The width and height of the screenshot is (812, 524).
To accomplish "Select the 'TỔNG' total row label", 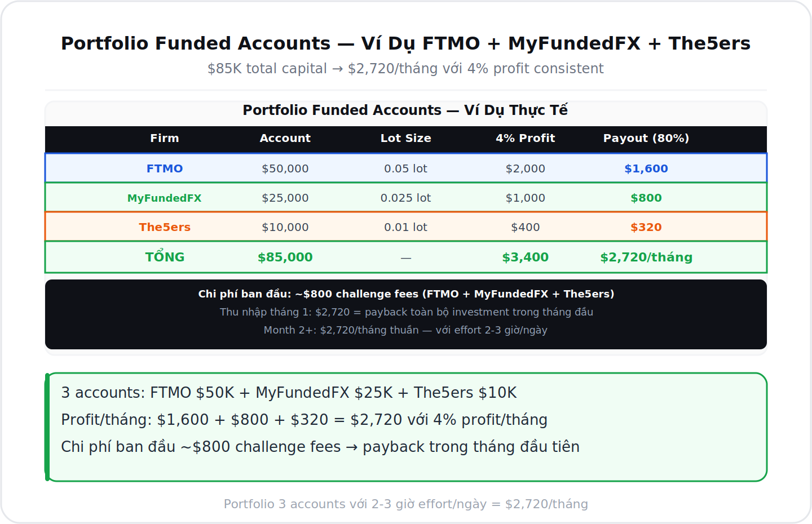I will coord(165,256).
